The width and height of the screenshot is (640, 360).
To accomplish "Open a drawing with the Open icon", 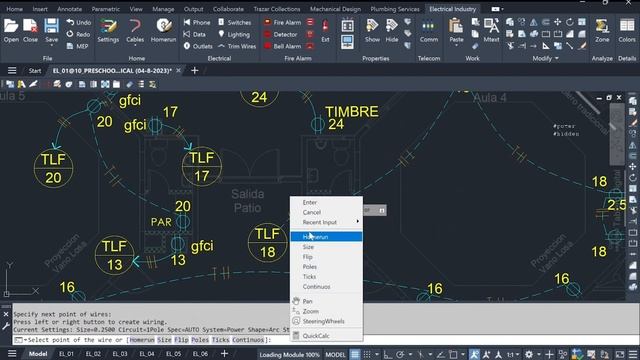I will (11, 31).
